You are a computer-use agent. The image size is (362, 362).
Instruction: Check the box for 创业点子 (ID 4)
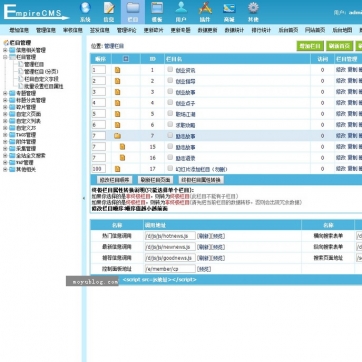(170, 103)
